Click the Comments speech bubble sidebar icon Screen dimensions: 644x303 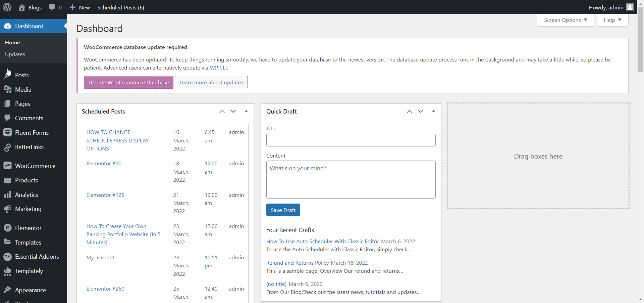[8, 118]
